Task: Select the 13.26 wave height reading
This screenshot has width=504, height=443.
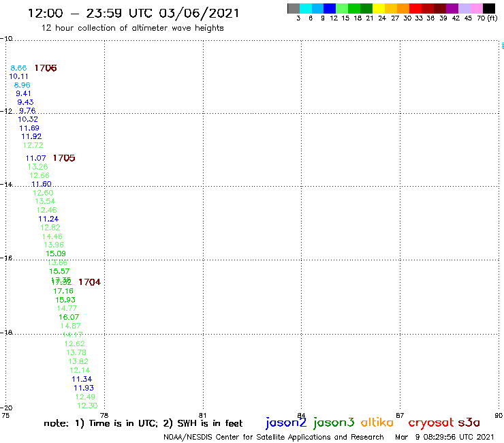Action: tap(37, 167)
